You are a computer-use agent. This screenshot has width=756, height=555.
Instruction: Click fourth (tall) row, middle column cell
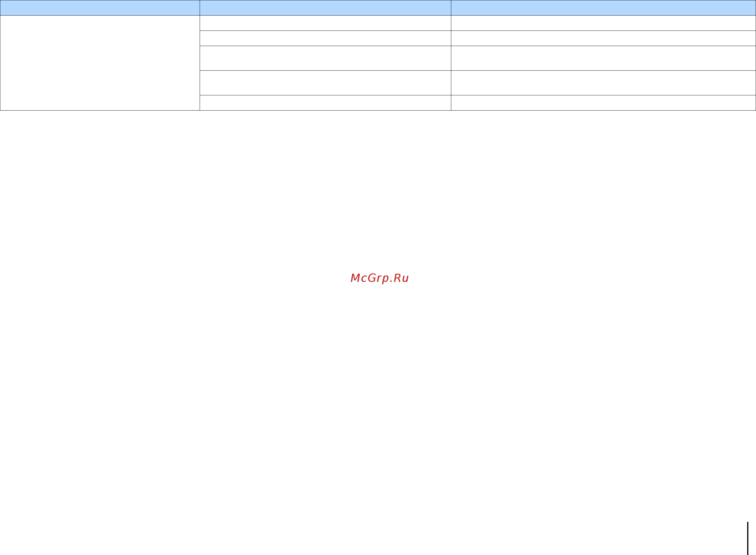click(325, 83)
